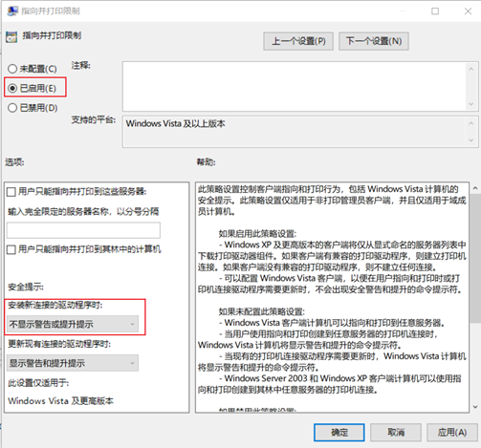Click the comment box scroll up arrow
Image resolution: width=481 pixels, height=448 pixels.
(471, 69)
